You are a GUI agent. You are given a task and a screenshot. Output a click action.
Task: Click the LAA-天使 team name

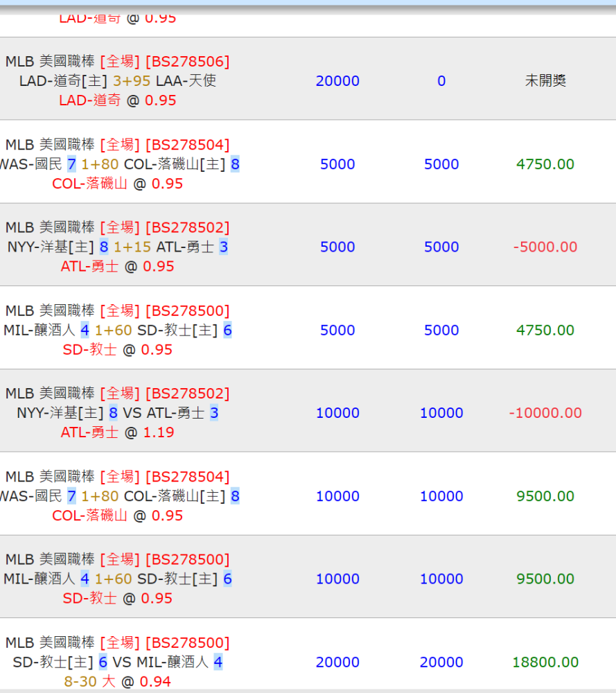tap(186, 81)
